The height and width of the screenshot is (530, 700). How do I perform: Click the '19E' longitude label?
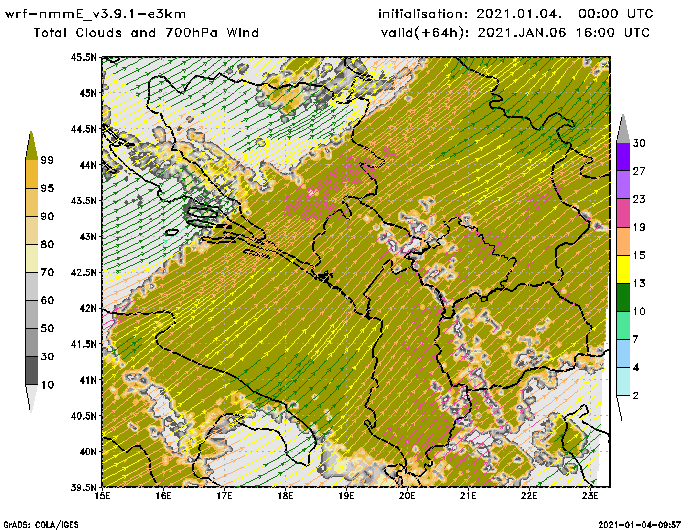tap(346, 496)
